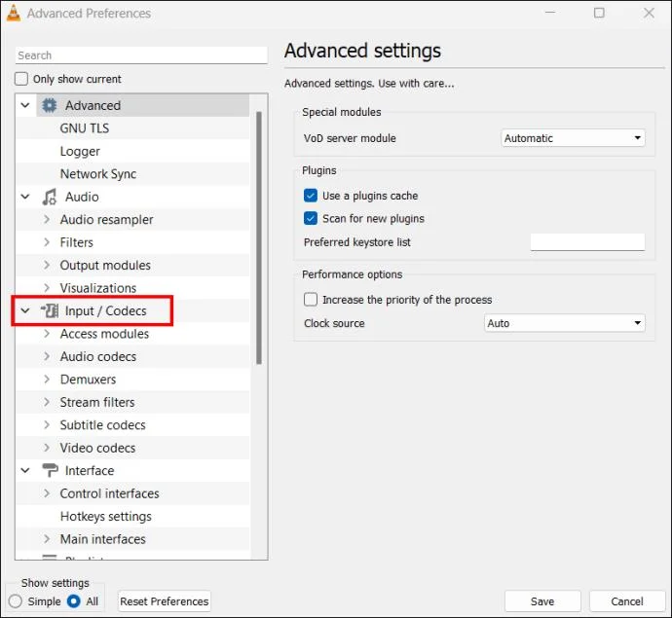
Task: Select Hotkeys settings in the tree
Action: 106,516
